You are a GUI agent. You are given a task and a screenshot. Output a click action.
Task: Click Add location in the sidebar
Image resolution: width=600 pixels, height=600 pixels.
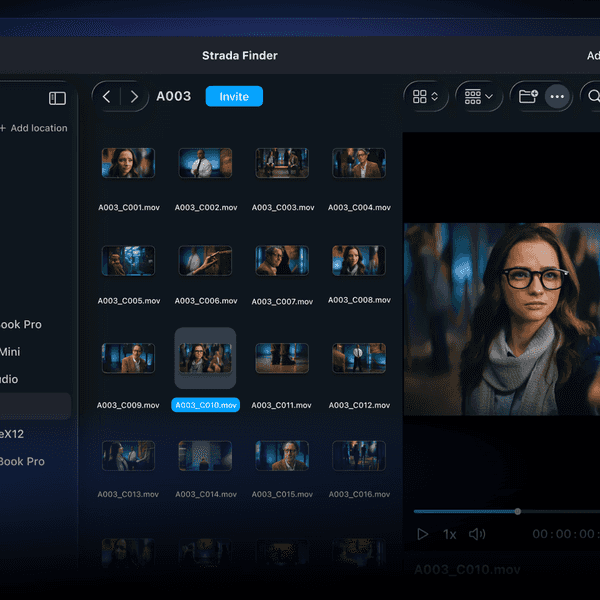34,128
